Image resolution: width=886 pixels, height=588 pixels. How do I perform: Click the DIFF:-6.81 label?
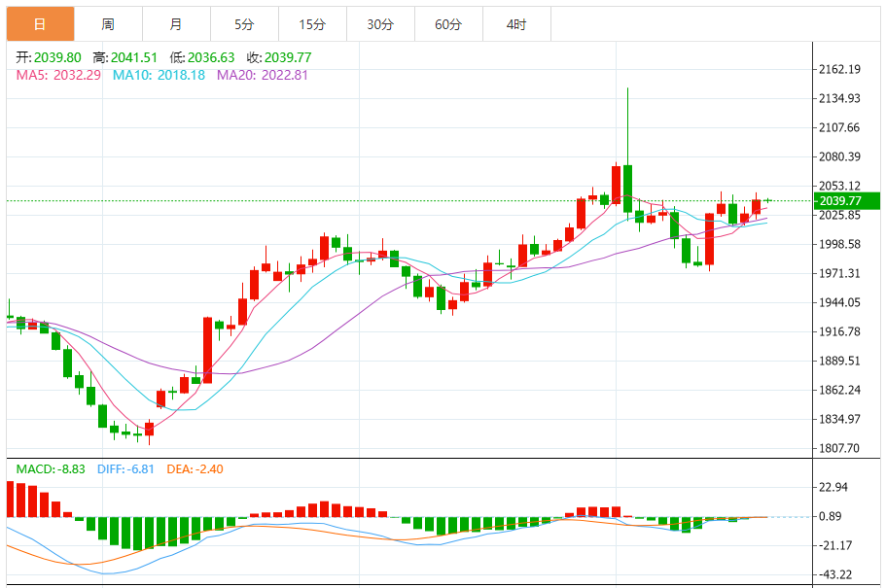[125, 469]
